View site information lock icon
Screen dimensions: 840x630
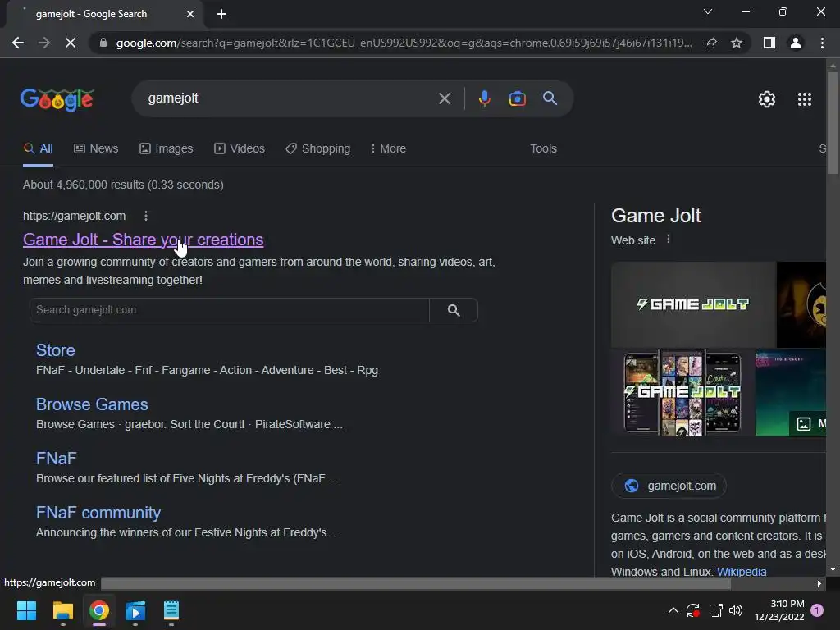click(103, 43)
